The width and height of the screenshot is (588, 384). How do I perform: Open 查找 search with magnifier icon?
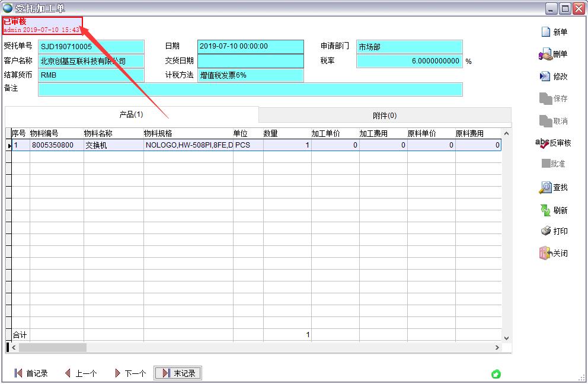(x=545, y=188)
